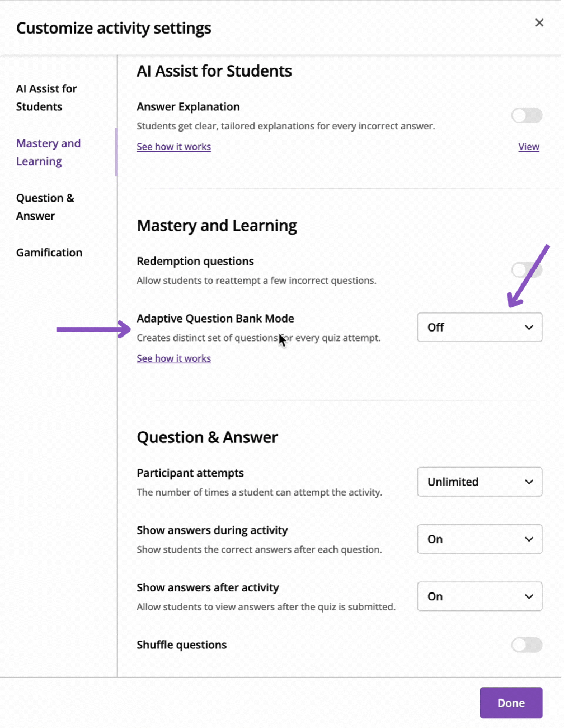
Task: Click View link for Answer Explanation
Action: (x=529, y=147)
